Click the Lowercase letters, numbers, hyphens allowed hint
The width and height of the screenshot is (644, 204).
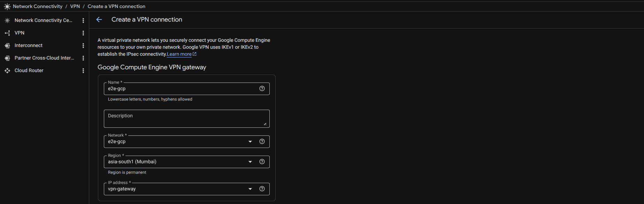coord(150,99)
